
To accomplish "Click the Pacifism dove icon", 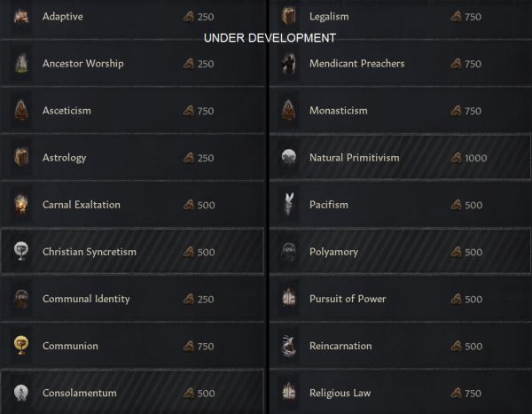I will click(288, 204).
